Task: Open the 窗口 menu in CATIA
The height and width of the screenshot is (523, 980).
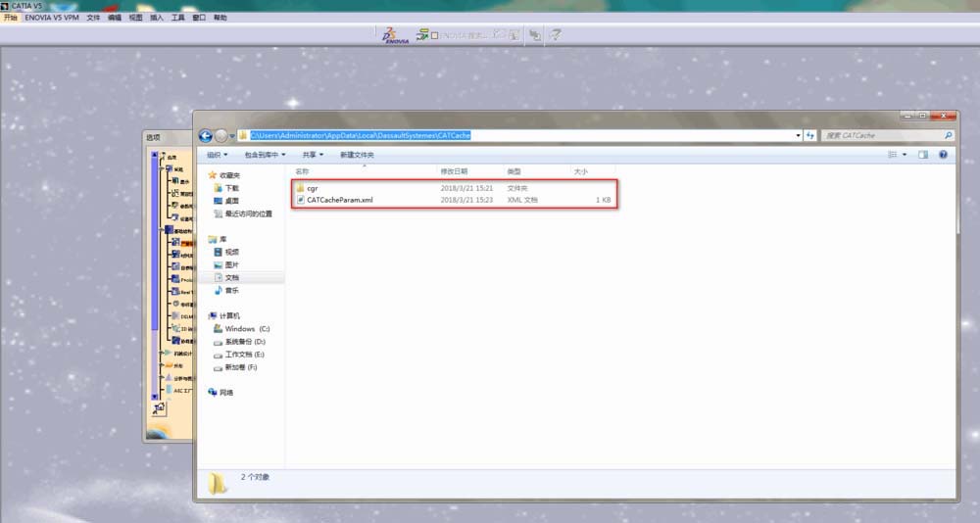Action: click(x=199, y=18)
